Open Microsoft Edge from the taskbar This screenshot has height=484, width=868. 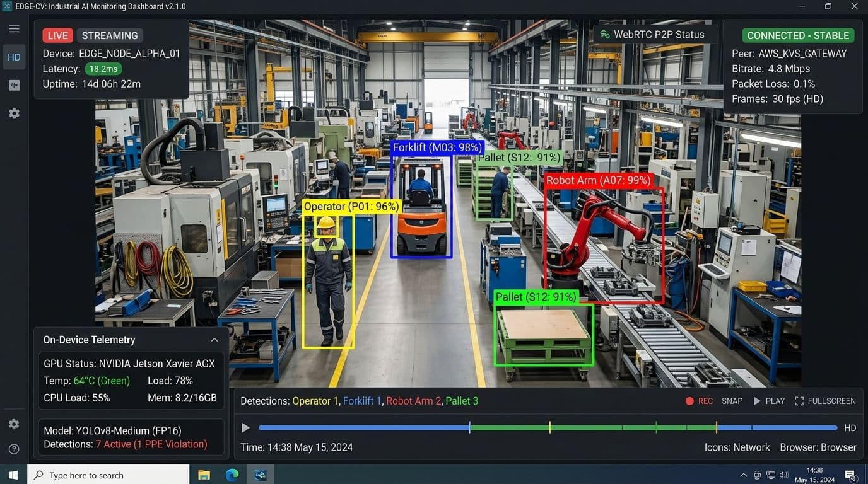232,475
